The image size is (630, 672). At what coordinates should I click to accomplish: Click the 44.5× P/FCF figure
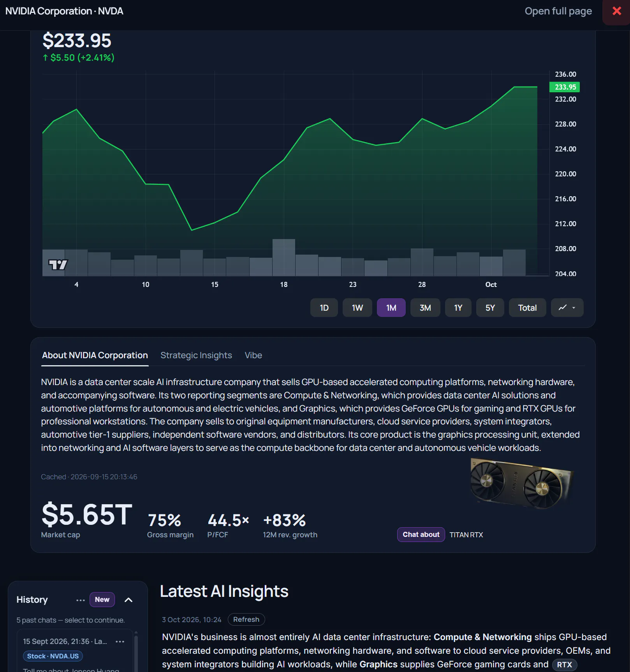(x=228, y=520)
